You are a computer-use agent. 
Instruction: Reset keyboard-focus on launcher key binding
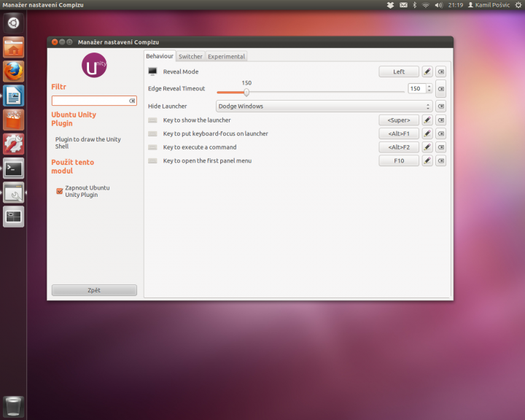pos(441,133)
